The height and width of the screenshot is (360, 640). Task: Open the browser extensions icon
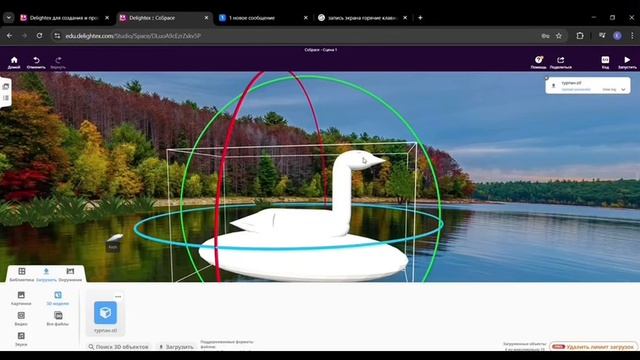pos(580,36)
